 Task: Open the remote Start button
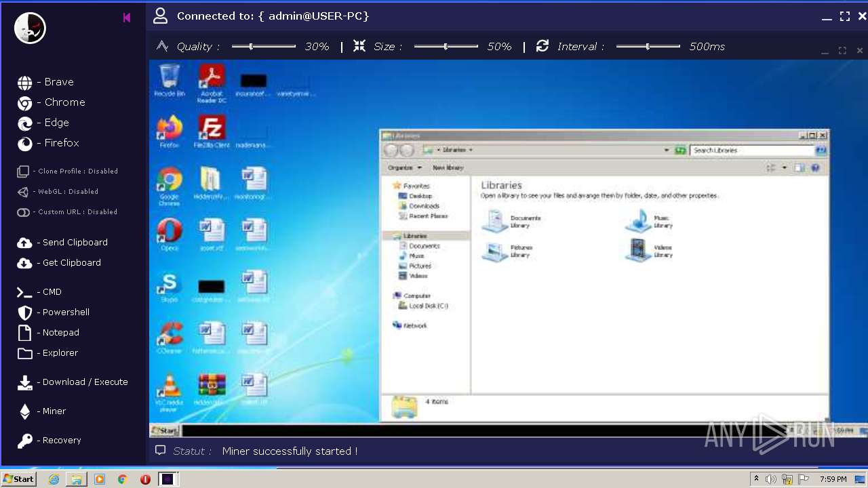pos(165,430)
